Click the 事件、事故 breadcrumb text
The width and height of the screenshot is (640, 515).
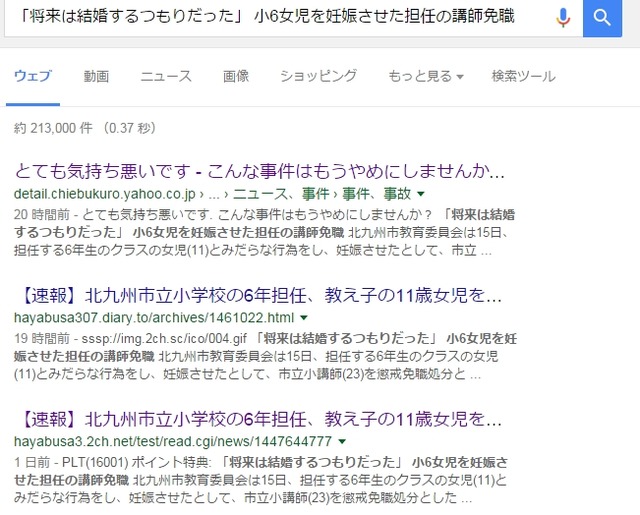(376, 194)
